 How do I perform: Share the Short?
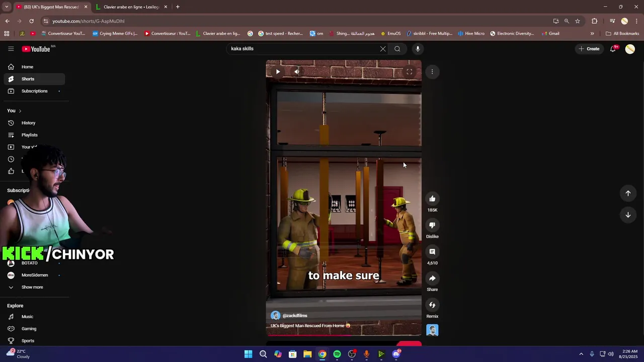[x=432, y=279]
